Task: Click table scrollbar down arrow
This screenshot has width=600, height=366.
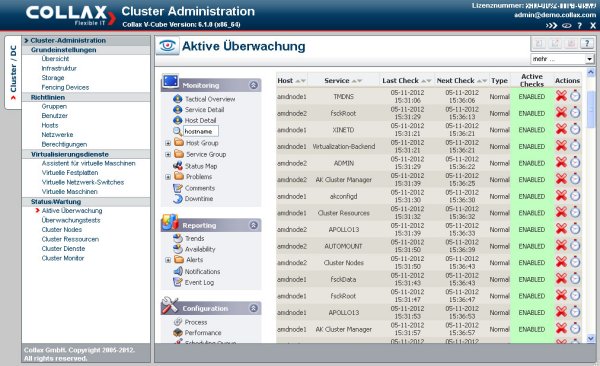Action: point(590,338)
